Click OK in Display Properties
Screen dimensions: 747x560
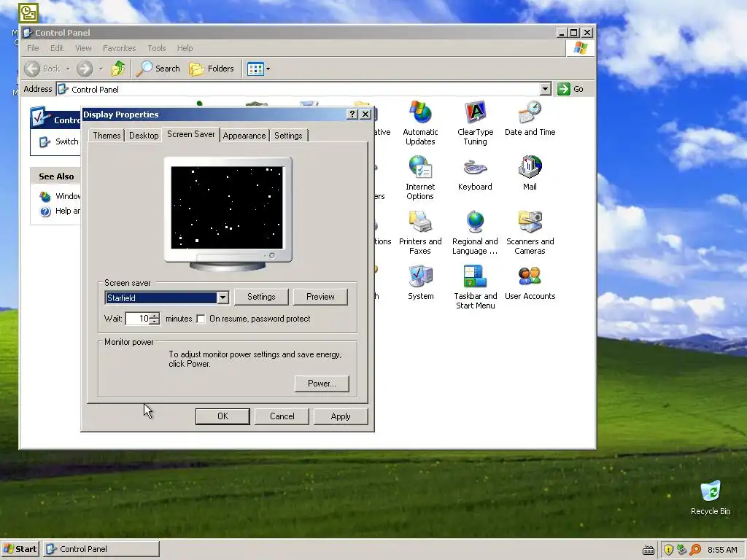point(222,416)
